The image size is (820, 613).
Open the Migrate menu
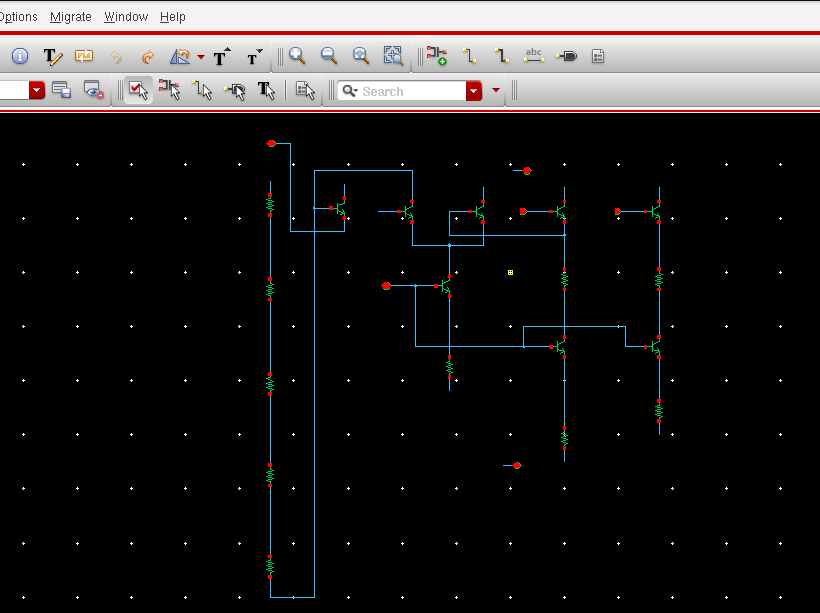click(x=71, y=17)
